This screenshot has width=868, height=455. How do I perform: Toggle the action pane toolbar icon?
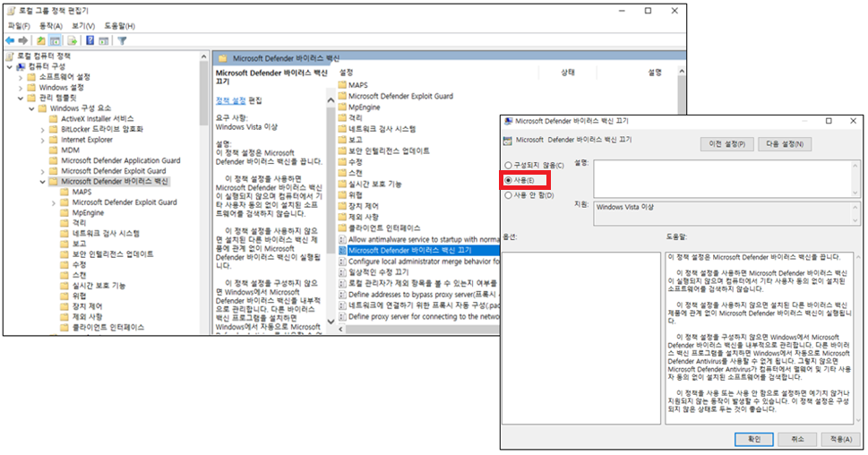click(x=104, y=40)
